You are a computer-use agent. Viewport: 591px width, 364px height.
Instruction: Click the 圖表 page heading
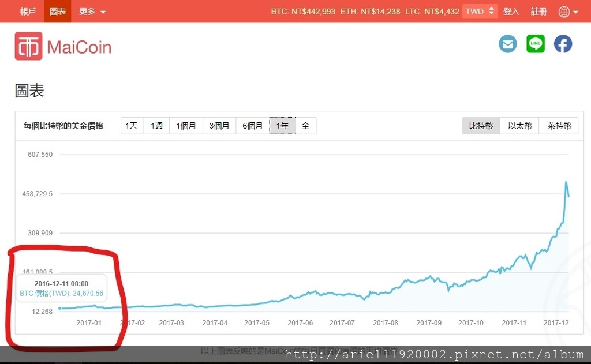tap(29, 91)
